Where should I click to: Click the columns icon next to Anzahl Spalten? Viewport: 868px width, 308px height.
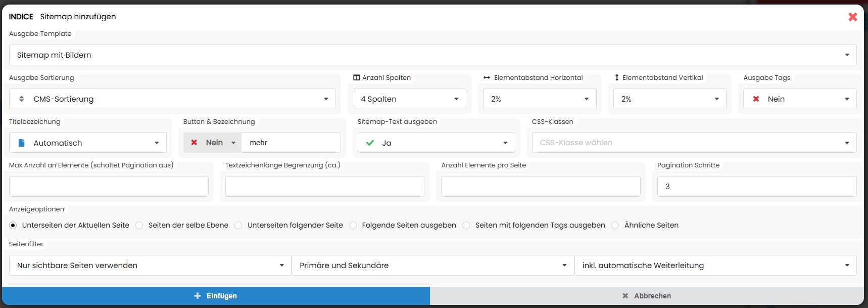[356, 78]
